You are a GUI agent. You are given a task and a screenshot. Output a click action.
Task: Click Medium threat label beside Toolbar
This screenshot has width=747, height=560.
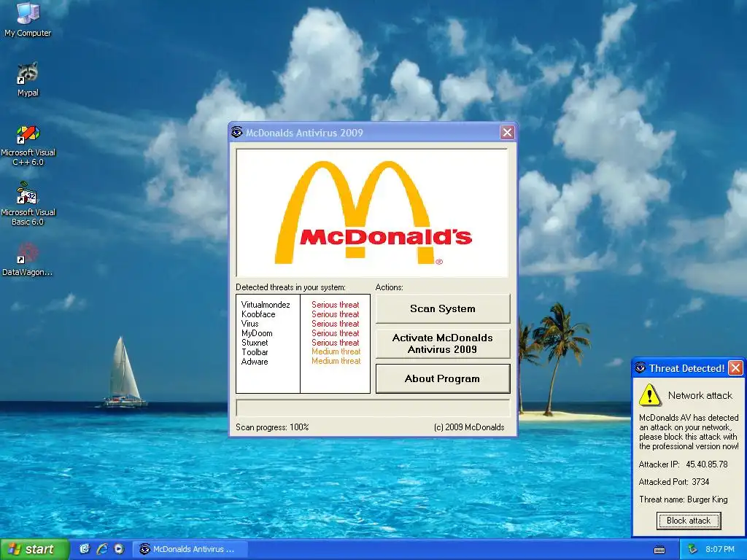(x=336, y=352)
